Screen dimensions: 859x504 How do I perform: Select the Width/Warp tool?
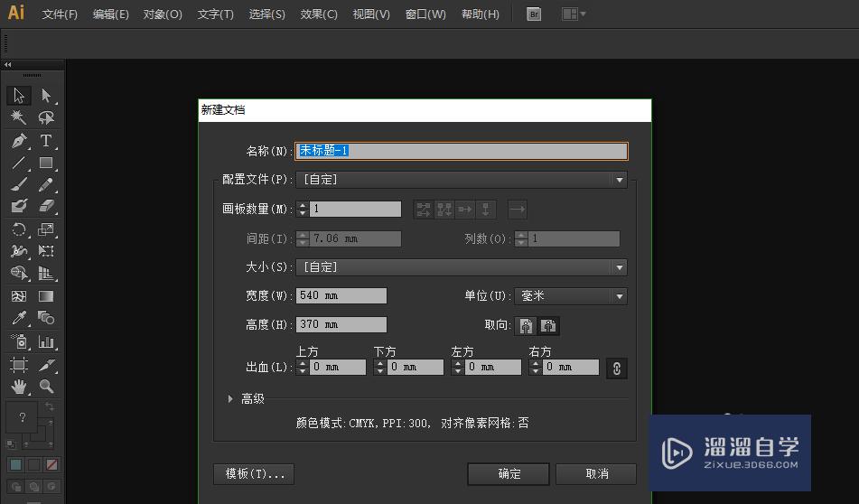click(19, 251)
